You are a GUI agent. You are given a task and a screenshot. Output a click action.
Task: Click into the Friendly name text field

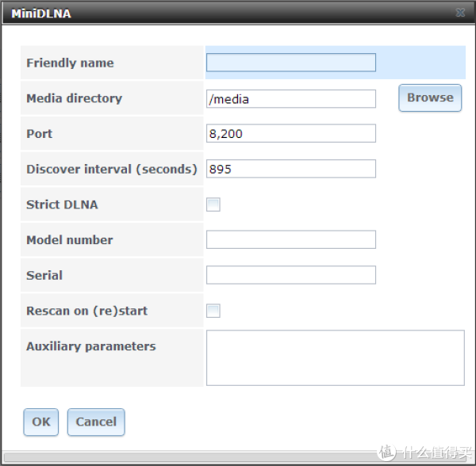click(290, 63)
